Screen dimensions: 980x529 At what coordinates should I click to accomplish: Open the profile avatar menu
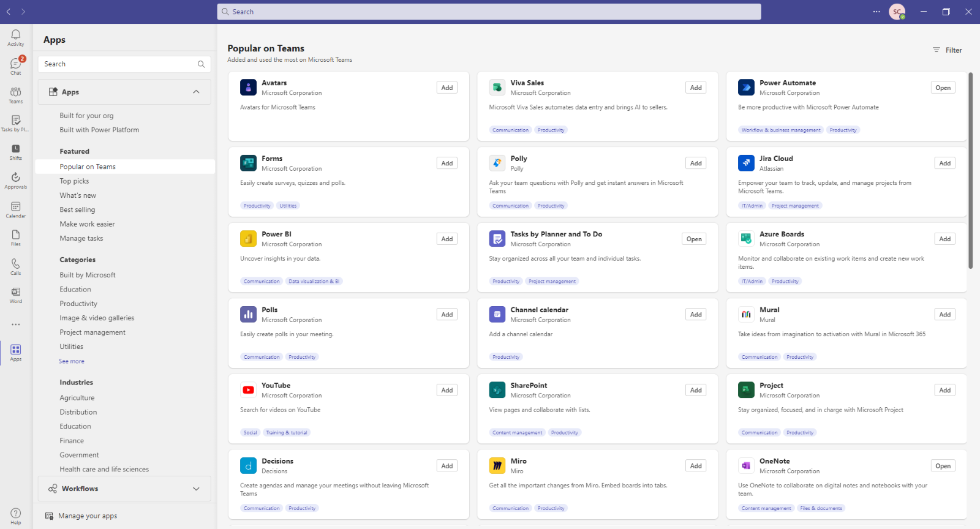897,12
